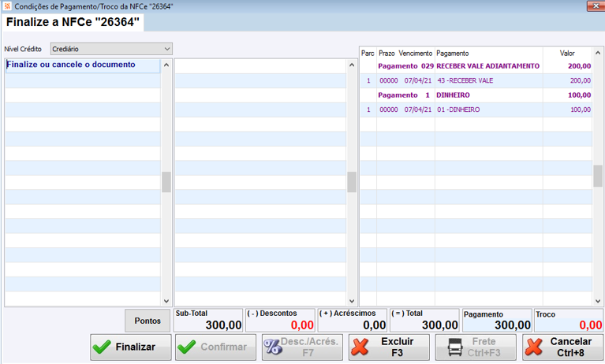The height and width of the screenshot is (364, 605).
Task: Click the red X icon on Cancelar
Action: coord(534,347)
